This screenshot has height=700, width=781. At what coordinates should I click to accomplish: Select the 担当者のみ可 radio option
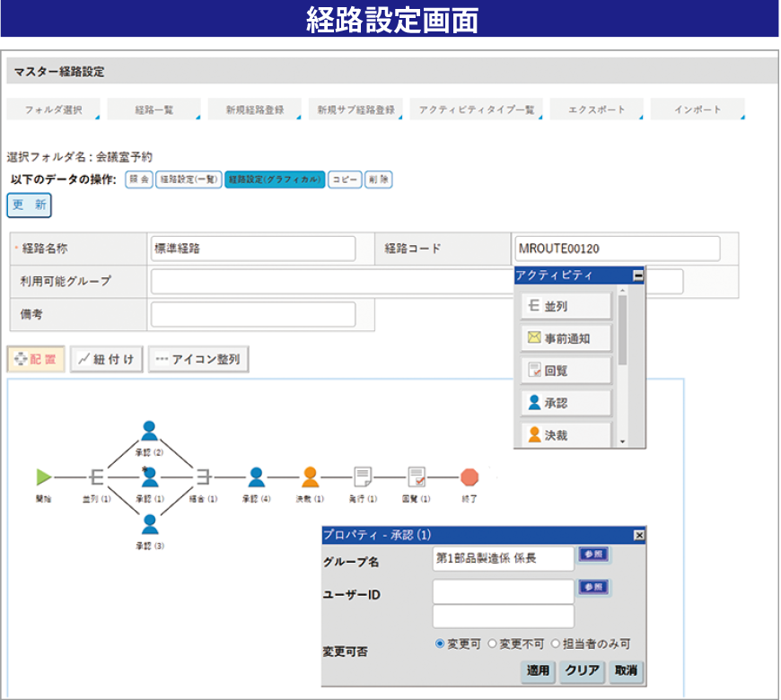557,643
